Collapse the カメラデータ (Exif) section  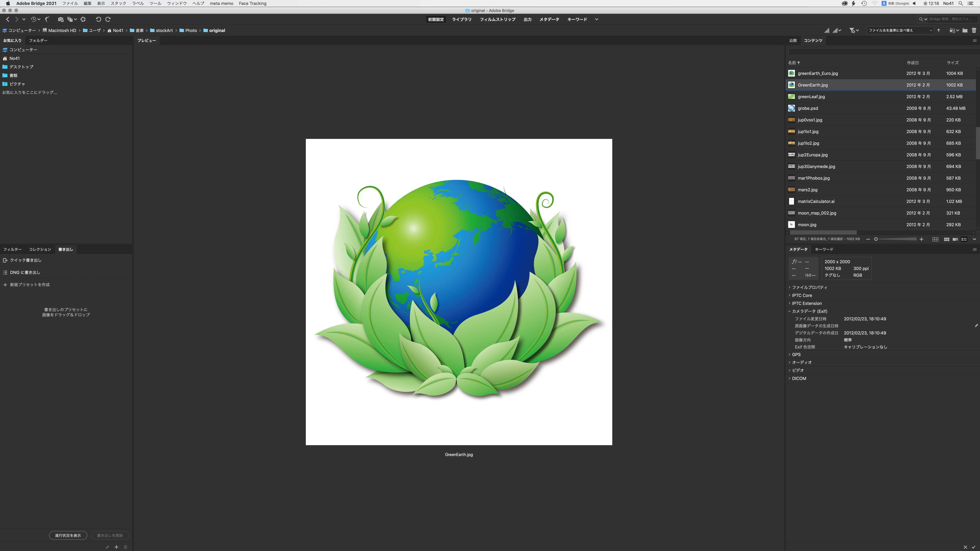(790, 311)
